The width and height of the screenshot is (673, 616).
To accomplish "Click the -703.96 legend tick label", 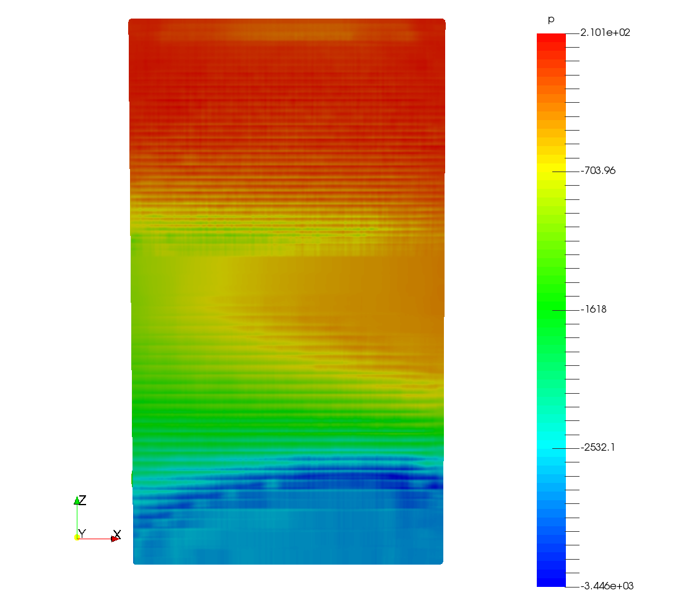I will click(597, 171).
